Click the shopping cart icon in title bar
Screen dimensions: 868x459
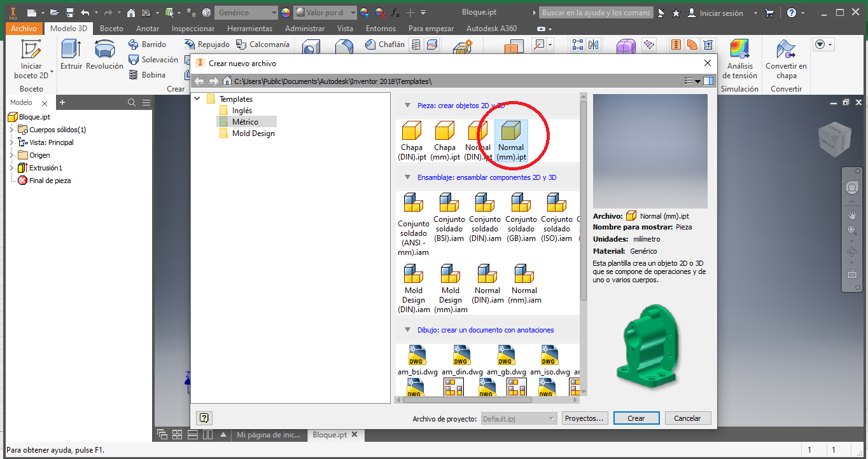[769, 13]
